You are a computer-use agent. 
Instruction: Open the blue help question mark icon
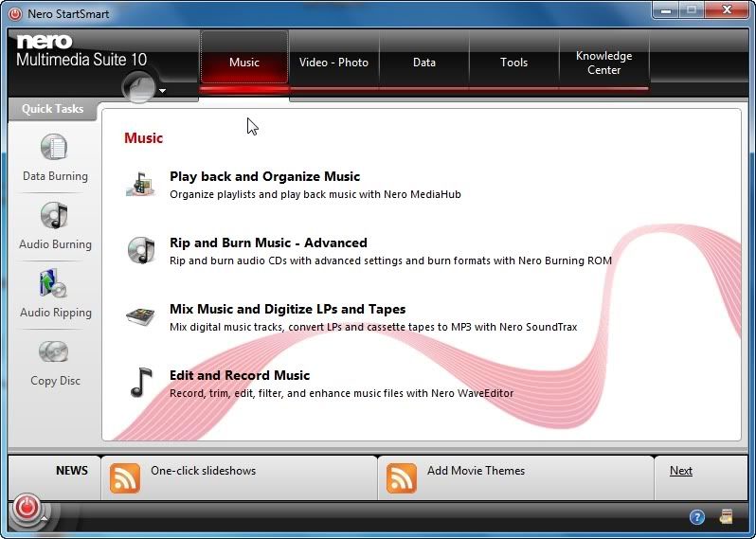[x=696, y=517]
